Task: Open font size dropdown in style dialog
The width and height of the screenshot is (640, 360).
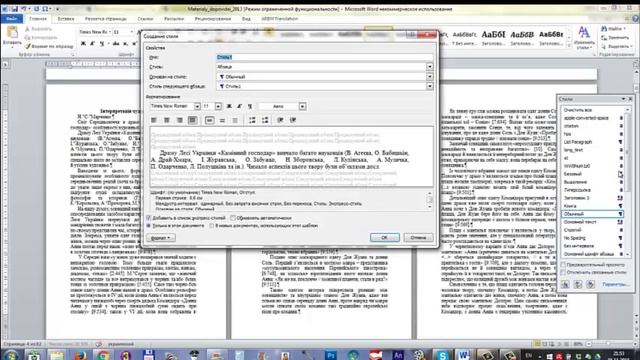Action: pos(218,106)
